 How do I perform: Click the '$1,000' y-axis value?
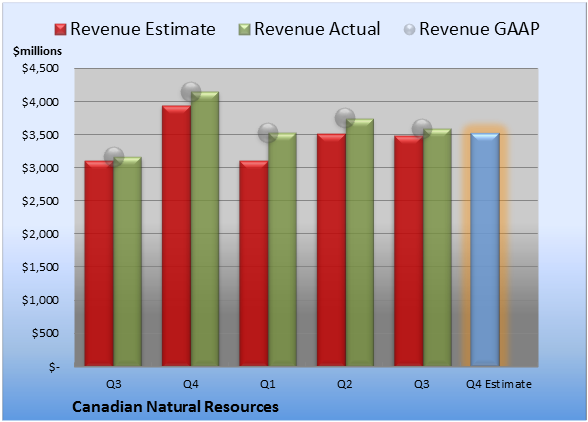click(40, 300)
